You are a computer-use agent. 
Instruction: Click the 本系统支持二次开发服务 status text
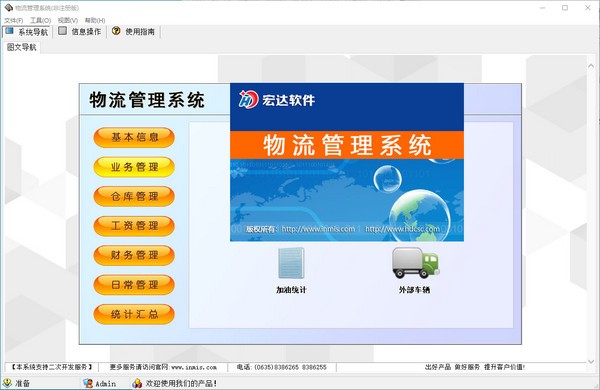[52, 367]
